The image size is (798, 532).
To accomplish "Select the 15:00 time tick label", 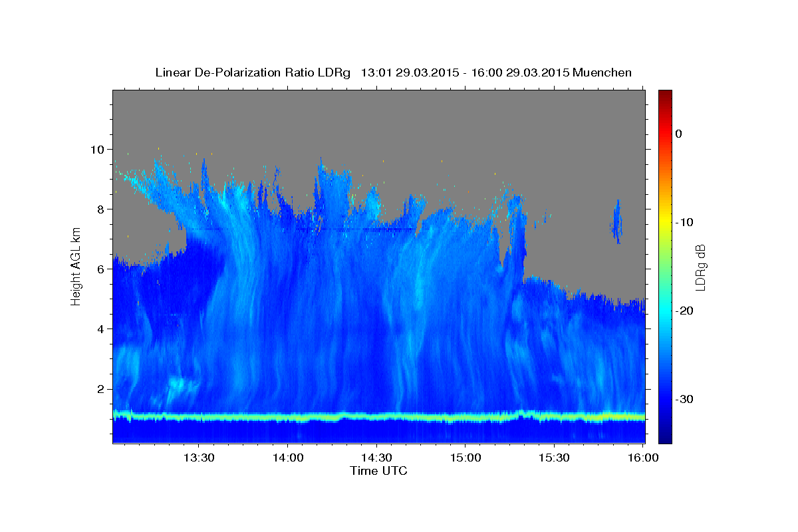I will (x=465, y=458).
